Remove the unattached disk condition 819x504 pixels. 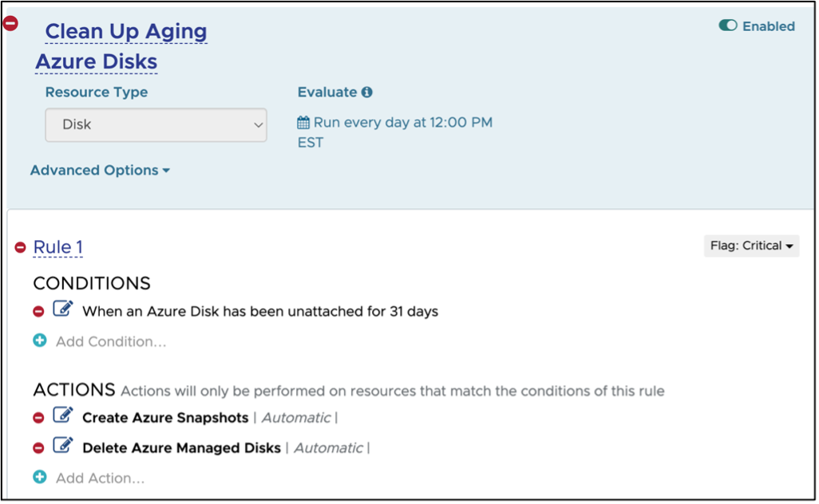click(x=39, y=311)
